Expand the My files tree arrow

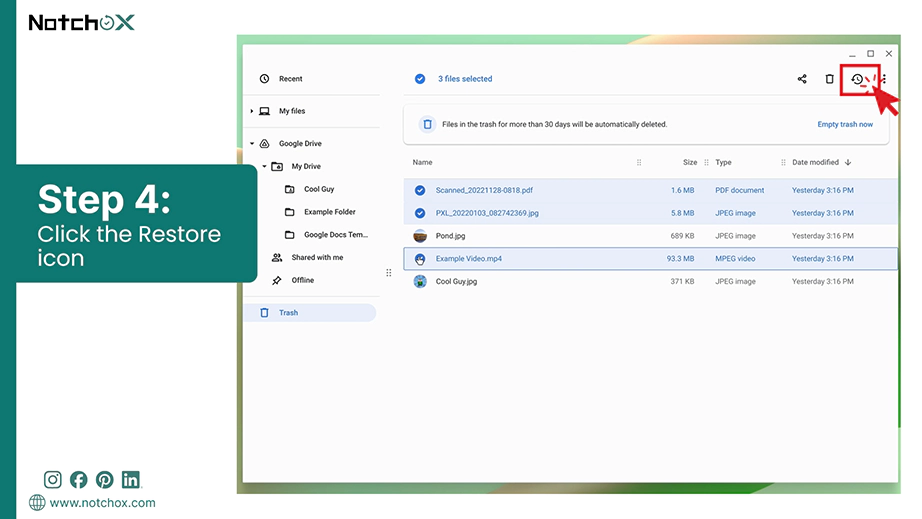tap(252, 111)
